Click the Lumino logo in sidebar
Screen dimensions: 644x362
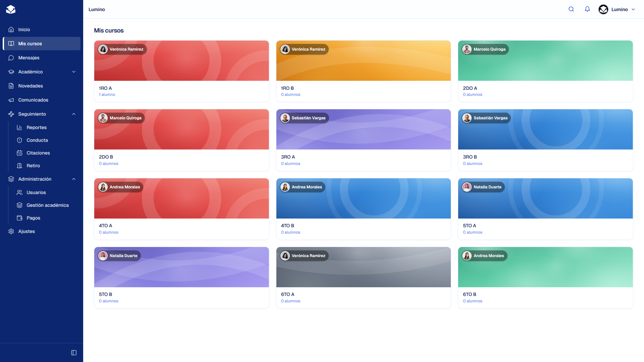[11, 9]
